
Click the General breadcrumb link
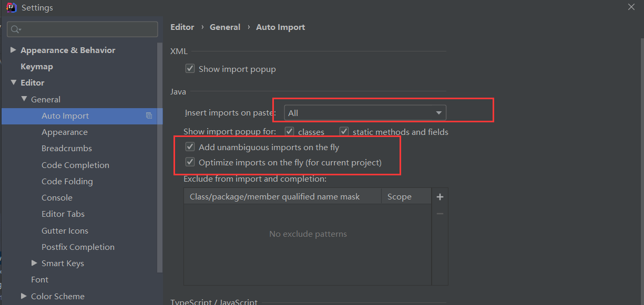(x=225, y=27)
